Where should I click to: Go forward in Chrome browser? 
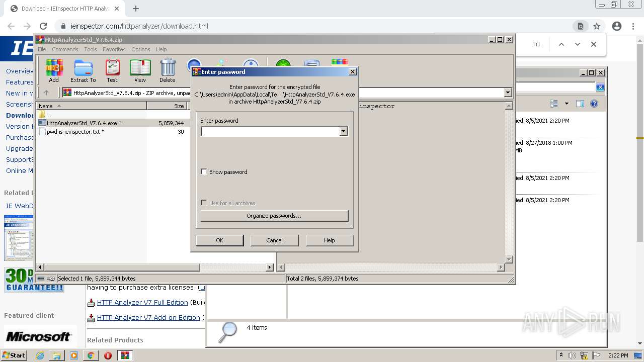click(27, 26)
